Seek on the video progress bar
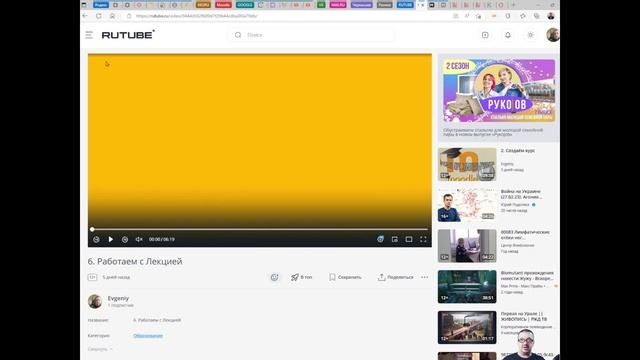Viewport: 640px width, 360px height. tap(260, 229)
